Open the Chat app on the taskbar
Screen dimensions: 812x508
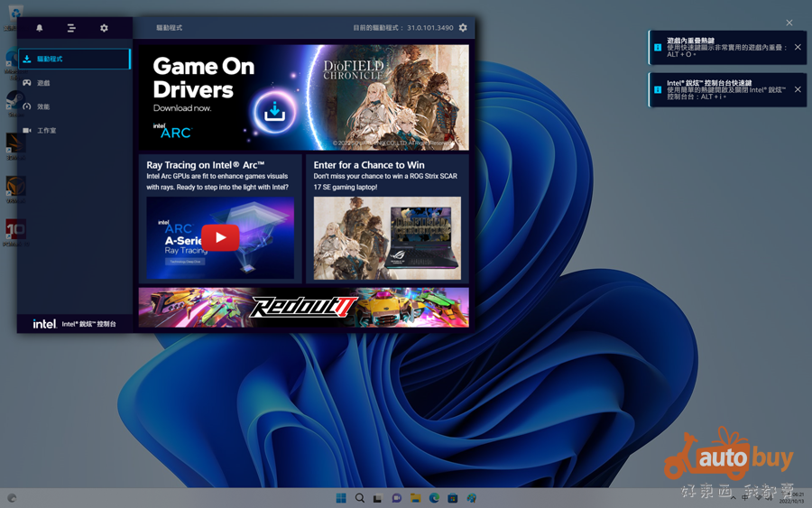tap(397, 498)
